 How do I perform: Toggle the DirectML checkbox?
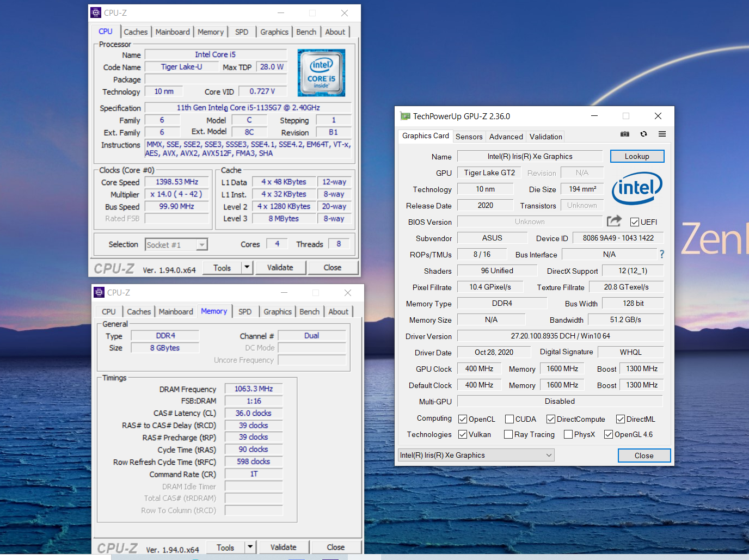tap(621, 419)
